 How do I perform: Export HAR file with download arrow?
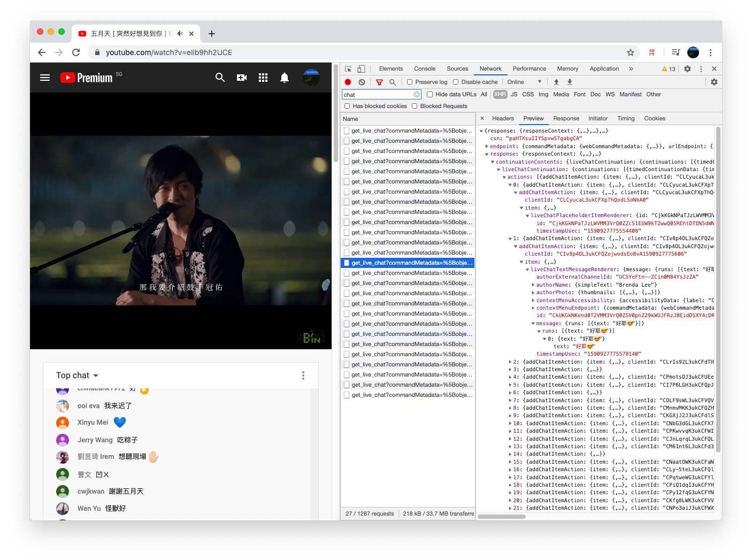[x=570, y=82]
